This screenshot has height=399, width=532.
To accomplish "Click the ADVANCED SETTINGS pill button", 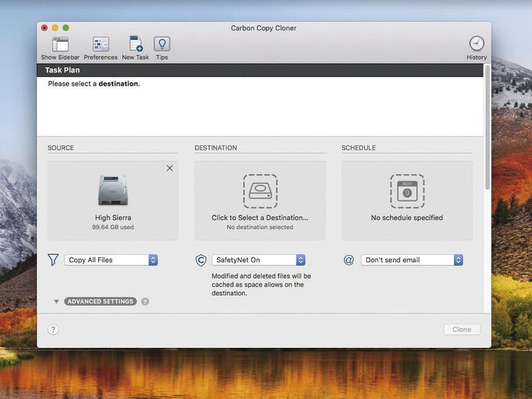I will click(100, 302).
